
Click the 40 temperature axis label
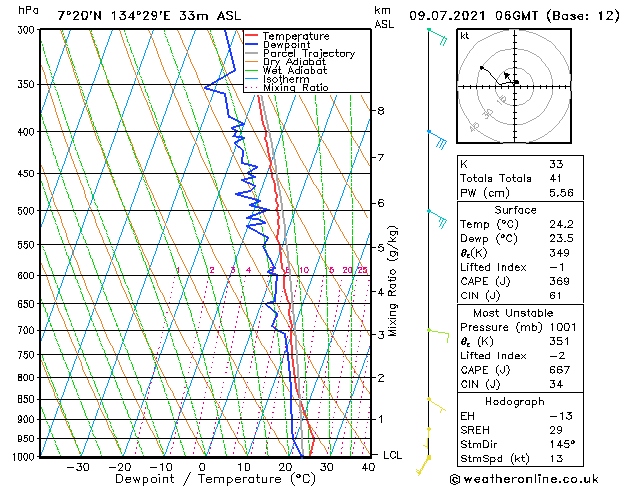point(368,467)
